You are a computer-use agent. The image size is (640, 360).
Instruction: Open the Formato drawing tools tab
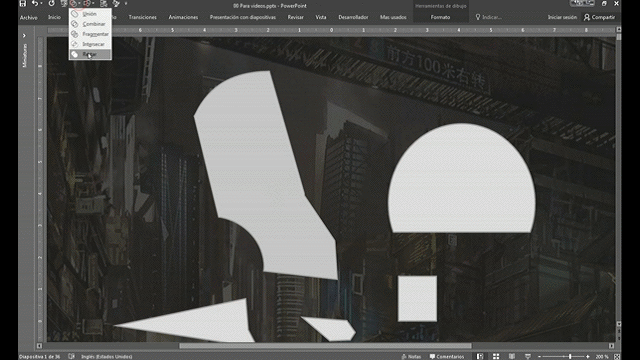pyautogui.click(x=440, y=17)
